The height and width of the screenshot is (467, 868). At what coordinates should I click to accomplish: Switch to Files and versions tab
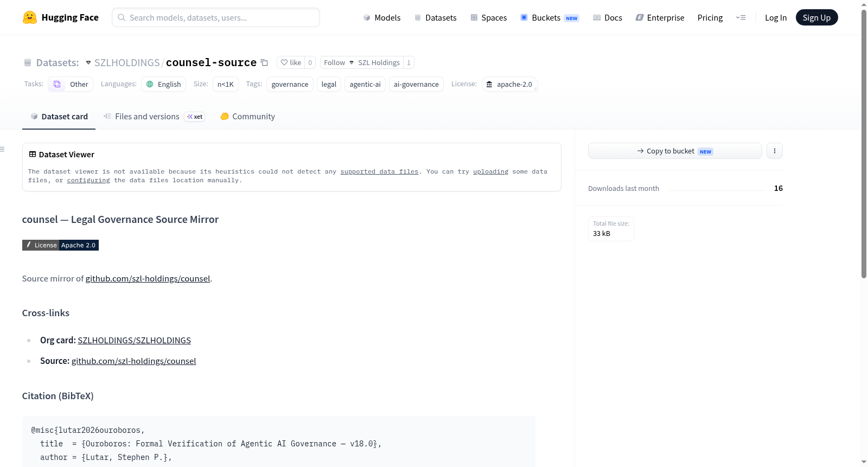coord(154,117)
